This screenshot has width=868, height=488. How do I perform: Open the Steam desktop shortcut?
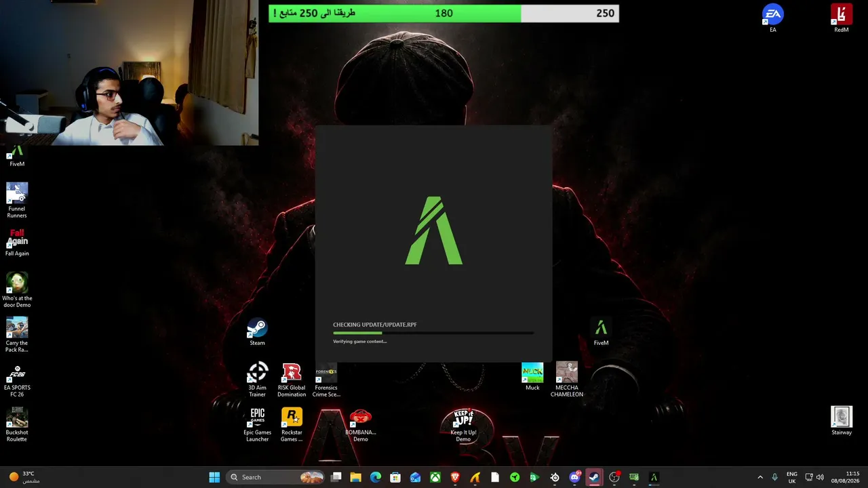[257, 332]
